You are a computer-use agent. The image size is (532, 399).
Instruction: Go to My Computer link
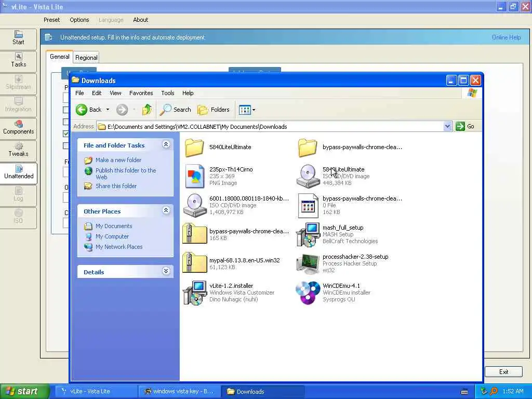coord(112,236)
